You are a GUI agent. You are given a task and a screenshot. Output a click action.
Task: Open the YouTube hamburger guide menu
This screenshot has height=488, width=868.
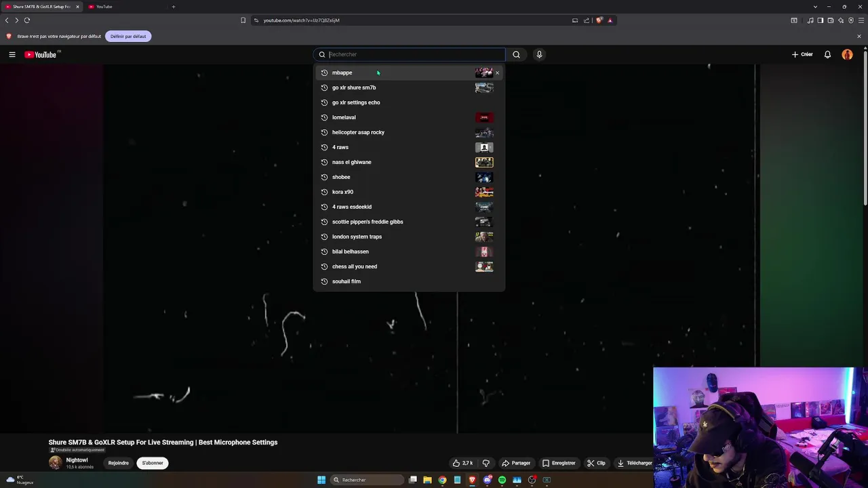click(12, 54)
